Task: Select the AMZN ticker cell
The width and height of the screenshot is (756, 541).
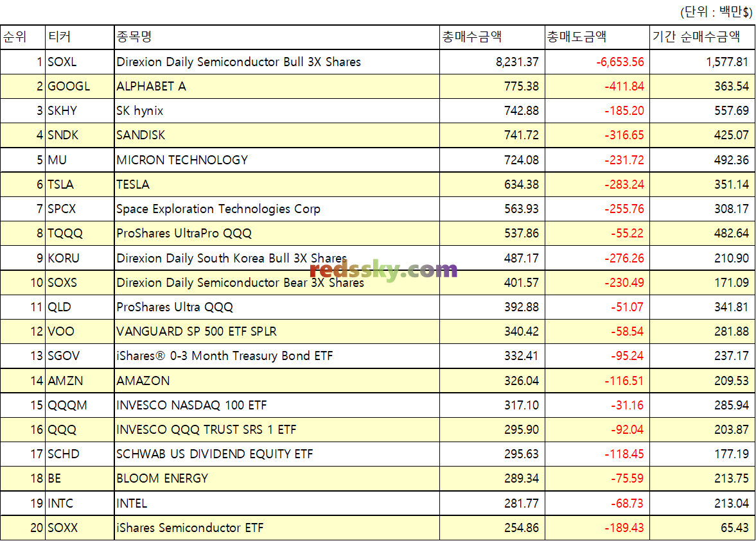Action: pyautogui.click(x=80, y=381)
